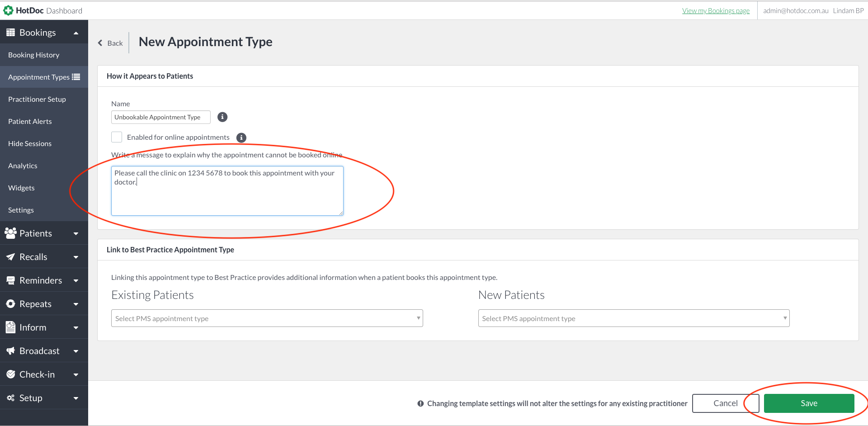Click the Broadcast megaphone icon
The height and width of the screenshot is (426, 868).
(10, 351)
